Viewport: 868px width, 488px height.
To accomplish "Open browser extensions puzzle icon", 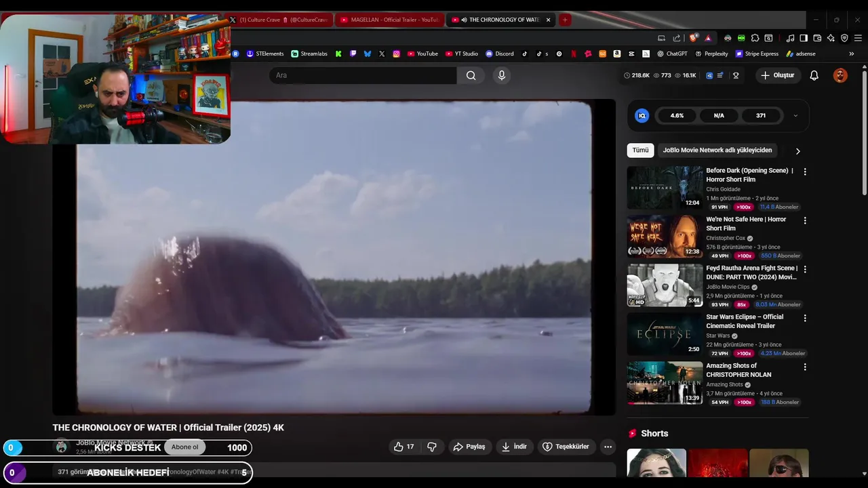I will pos(755,38).
